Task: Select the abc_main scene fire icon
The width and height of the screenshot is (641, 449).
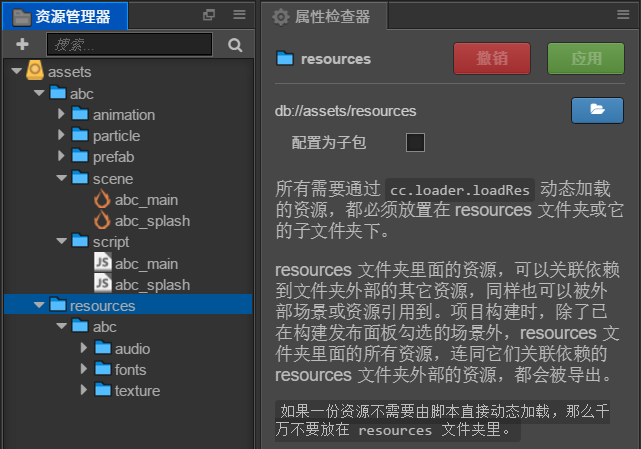Action: [102, 199]
